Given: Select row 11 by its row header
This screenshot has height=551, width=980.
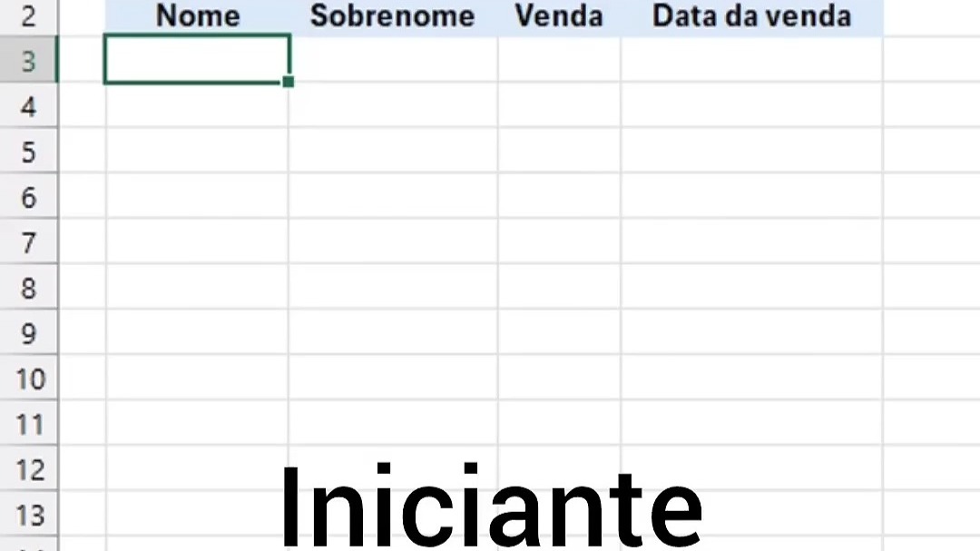Looking at the screenshot, I should coord(29,423).
